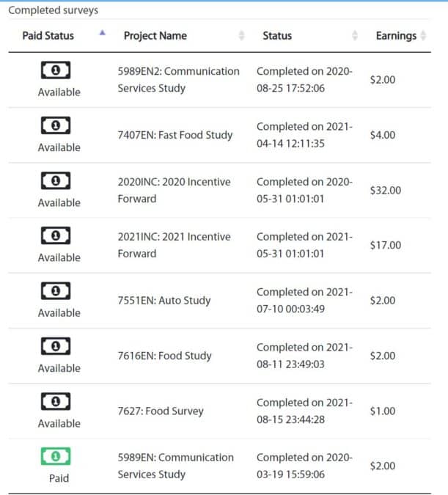
Task: Sort table using Earnings column arrows
Action: point(423,35)
